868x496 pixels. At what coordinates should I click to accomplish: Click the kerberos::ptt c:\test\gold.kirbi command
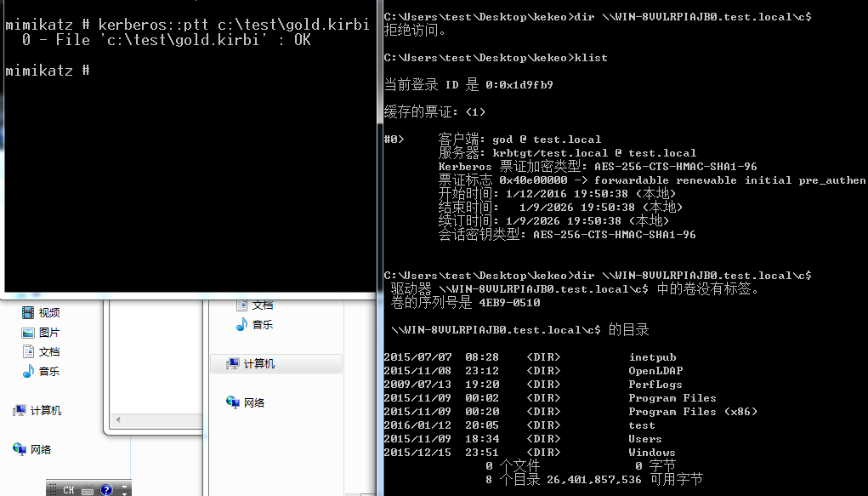coord(234,25)
